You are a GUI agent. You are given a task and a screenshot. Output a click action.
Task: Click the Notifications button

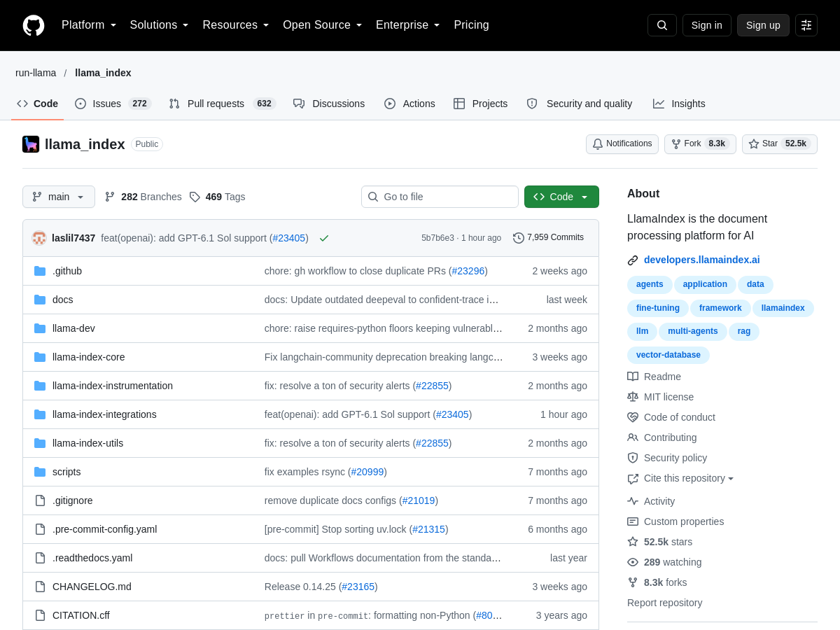tap(622, 144)
